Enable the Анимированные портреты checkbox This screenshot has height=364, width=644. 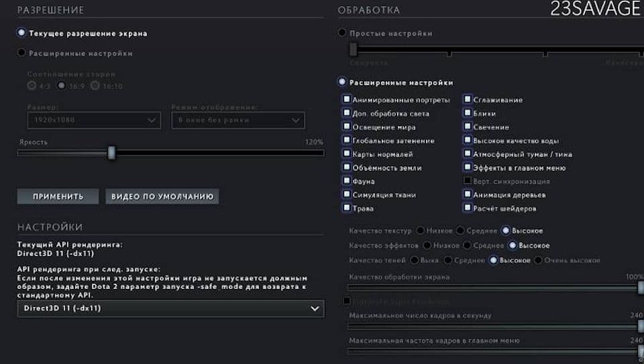click(347, 99)
